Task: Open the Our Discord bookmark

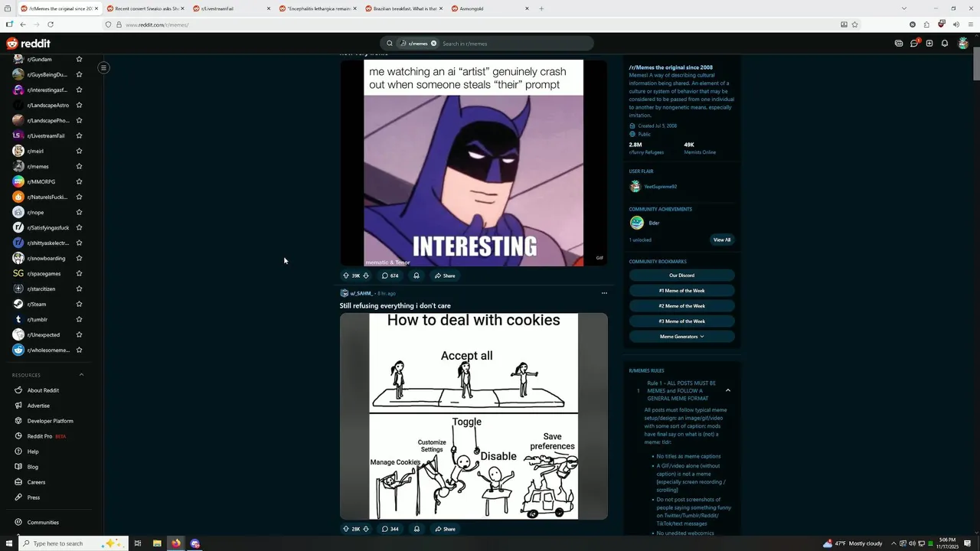Action: [x=681, y=275]
